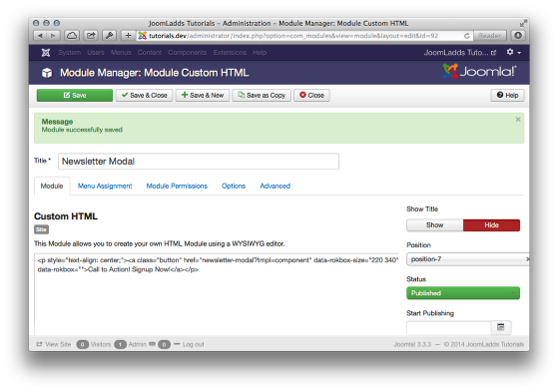Viewport: 559px width, 392px height.
Task: Switch to the Menu Assignment tab
Action: point(105,186)
